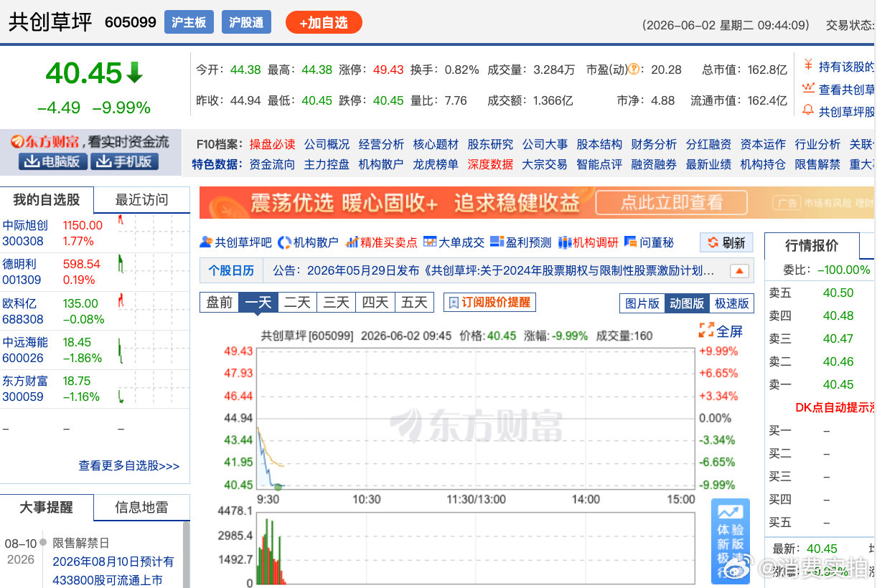The image size is (877, 588).
Task: Open 龙虎榜单 data link
Action: [436, 164]
